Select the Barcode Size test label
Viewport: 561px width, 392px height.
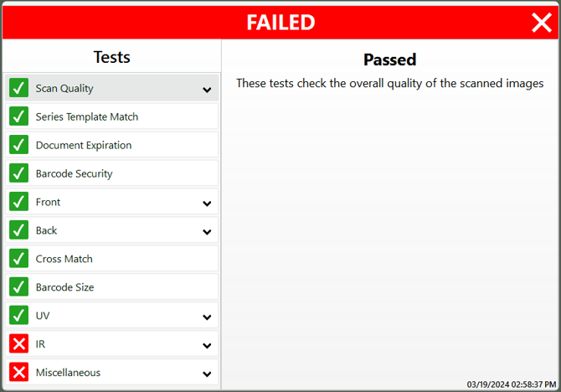pos(64,287)
